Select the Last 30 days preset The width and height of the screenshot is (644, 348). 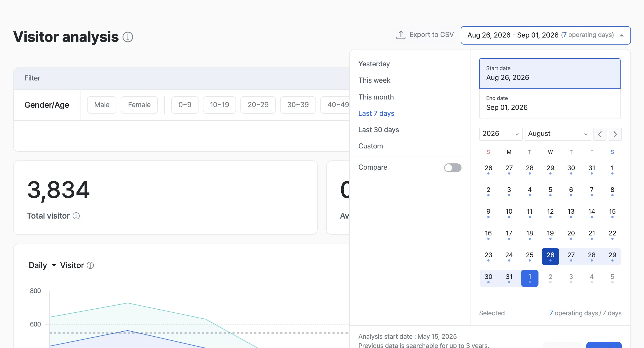pos(379,130)
